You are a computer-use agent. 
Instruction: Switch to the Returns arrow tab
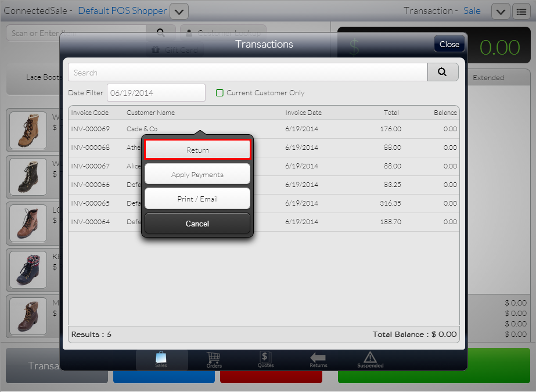click(318, 360)
